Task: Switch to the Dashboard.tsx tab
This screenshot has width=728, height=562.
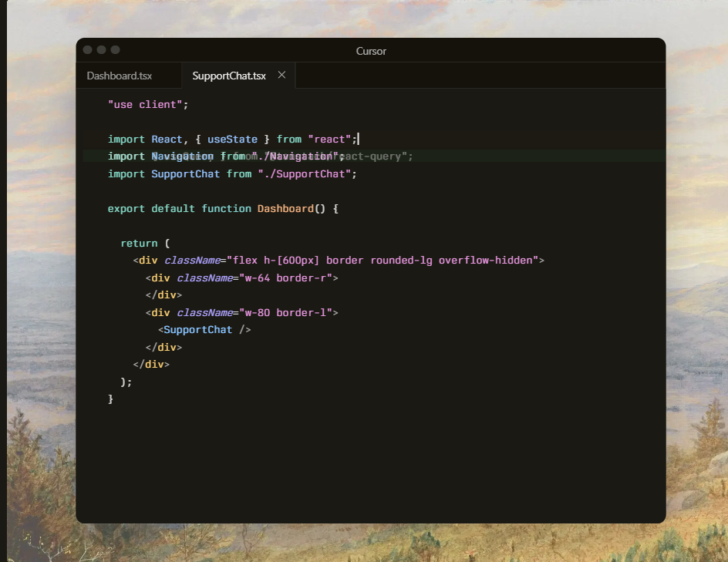Action: click(120, 76)
